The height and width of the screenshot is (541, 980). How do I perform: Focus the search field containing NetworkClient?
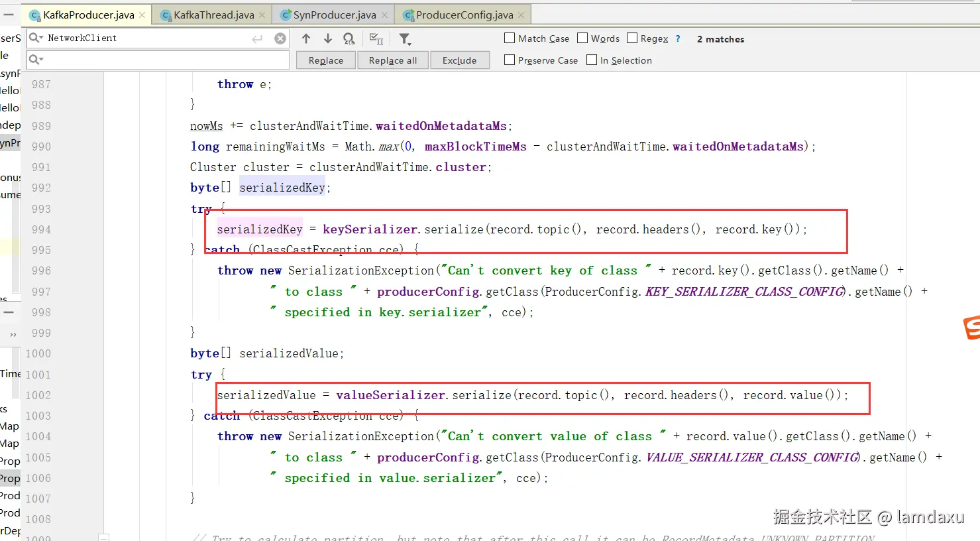[158, 38]
